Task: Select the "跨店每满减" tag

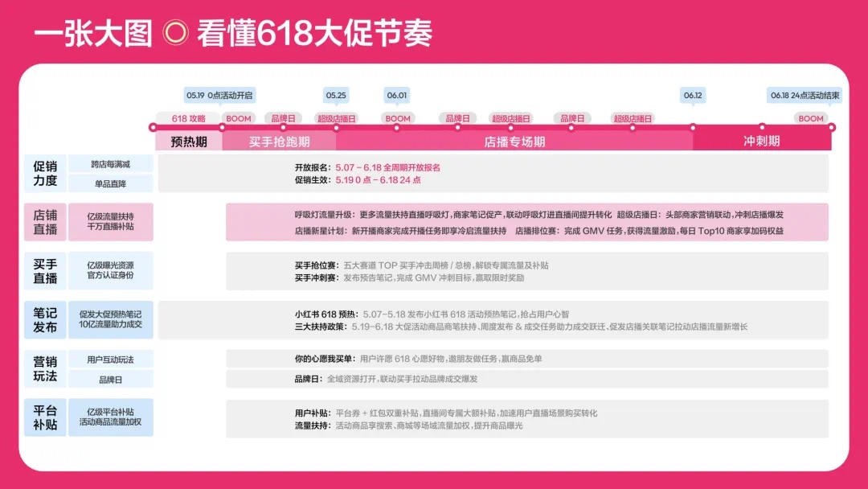Action: tap(111, 166)
